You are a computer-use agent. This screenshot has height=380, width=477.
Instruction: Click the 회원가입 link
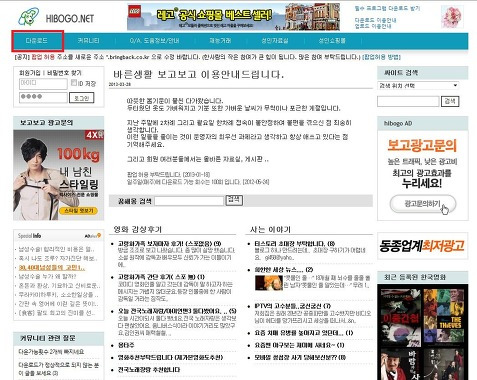pos(30,73)
